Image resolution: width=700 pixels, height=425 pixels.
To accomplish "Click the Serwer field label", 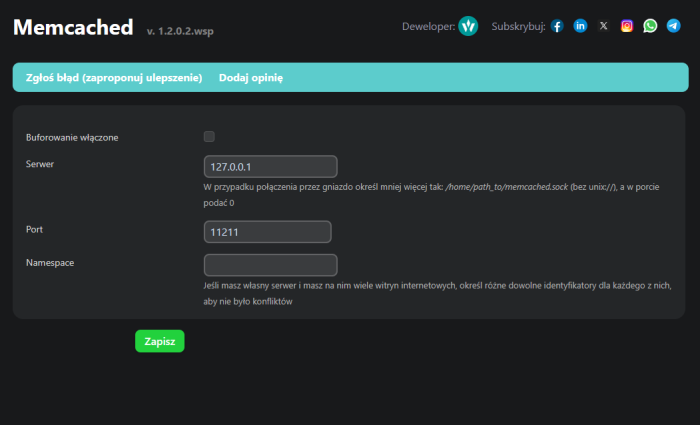I will pyautogui.click(x=40, y=163).
